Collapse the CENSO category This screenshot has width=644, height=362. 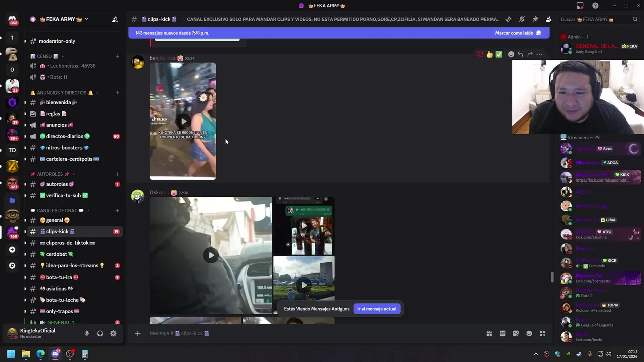click(48, 56)
